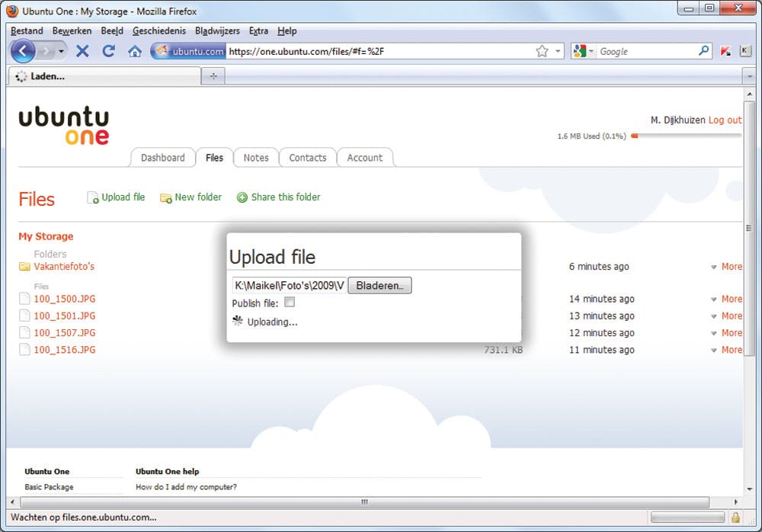Expand More options for 12 minutes ago row

726,332
